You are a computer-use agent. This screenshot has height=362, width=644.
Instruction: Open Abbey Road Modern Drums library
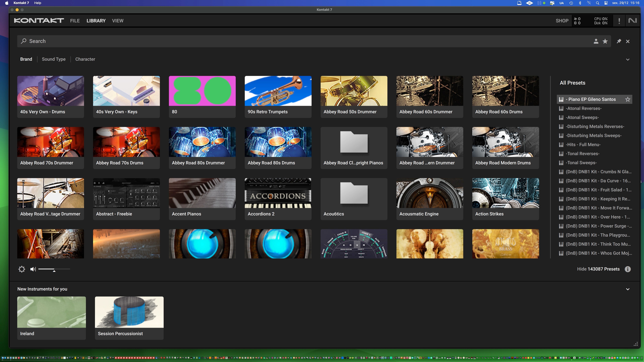[x=506, y=148]
